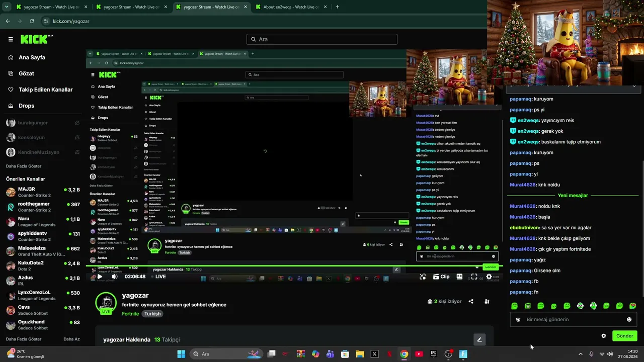Open offline channel konsoloyun
Image resolution: width=644 pixels, height=362 pixels.
coord(43,137)
